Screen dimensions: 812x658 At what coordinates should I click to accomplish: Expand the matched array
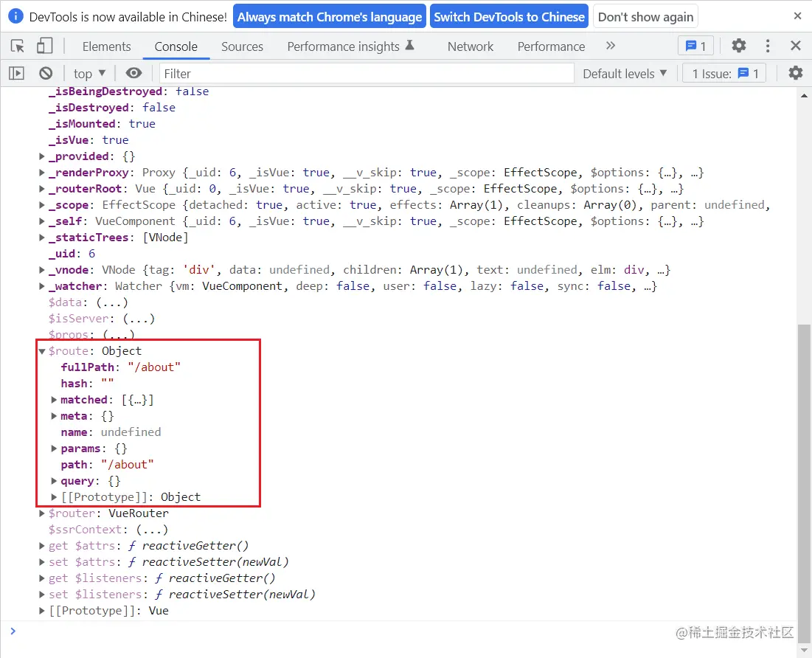tap(54, 400)
